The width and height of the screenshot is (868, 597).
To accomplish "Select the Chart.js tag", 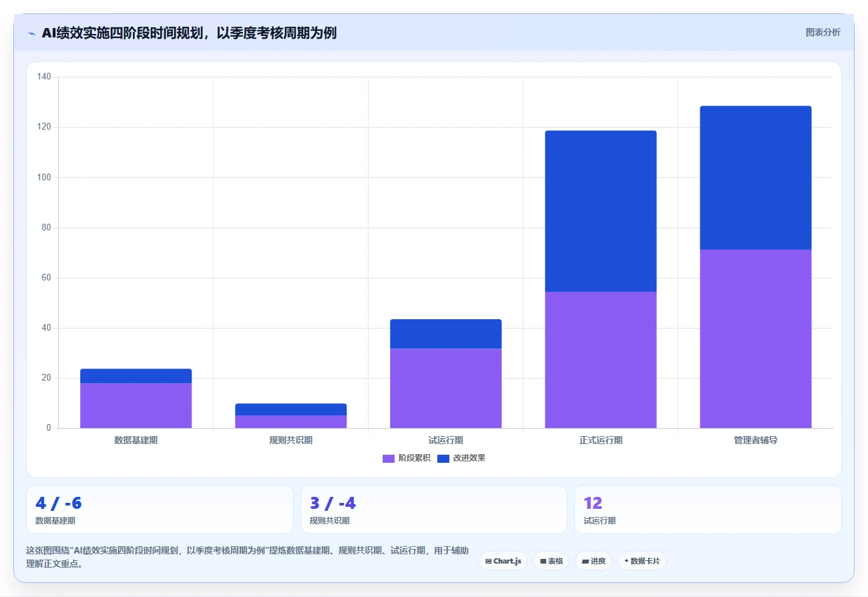I will pyautogui.click(x=503, y=561).
